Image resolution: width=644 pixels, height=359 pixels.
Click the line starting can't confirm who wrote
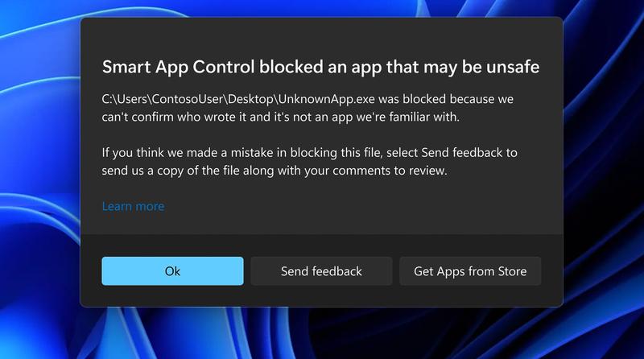280,117
